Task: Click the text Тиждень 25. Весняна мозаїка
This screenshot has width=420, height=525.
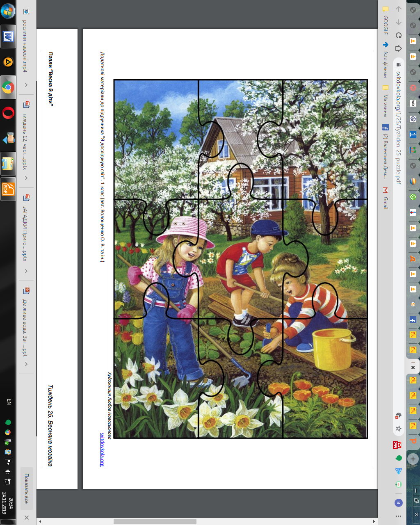Action: [50, 425]
